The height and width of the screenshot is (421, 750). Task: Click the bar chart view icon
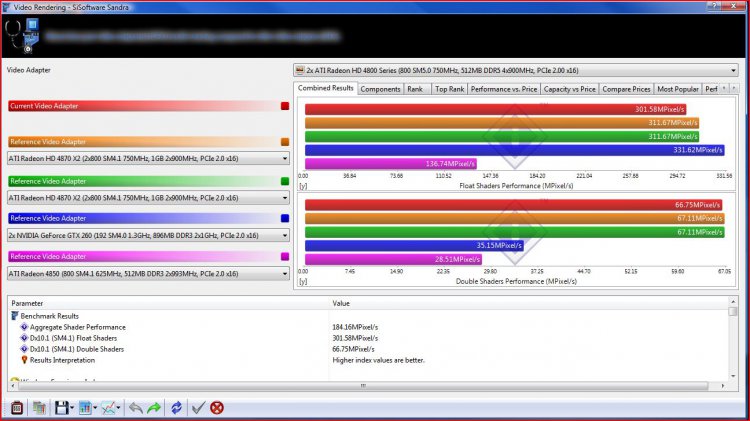[85, 408]
